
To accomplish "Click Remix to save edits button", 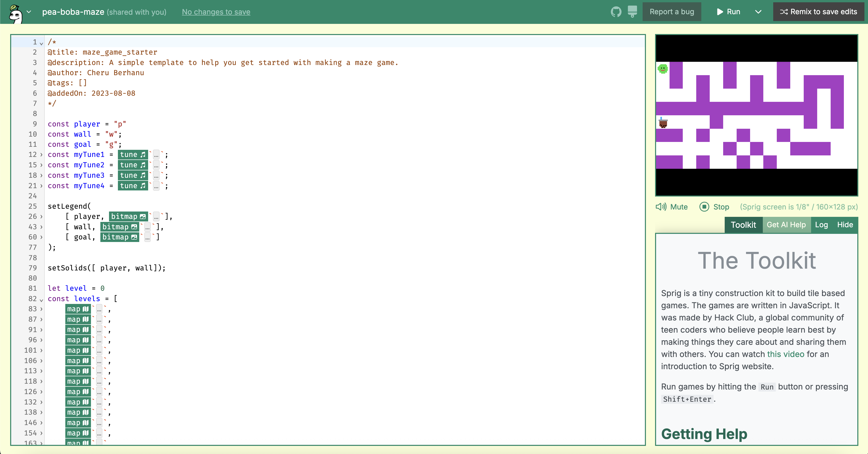I will pyautogui.click(x=818, y=12).
